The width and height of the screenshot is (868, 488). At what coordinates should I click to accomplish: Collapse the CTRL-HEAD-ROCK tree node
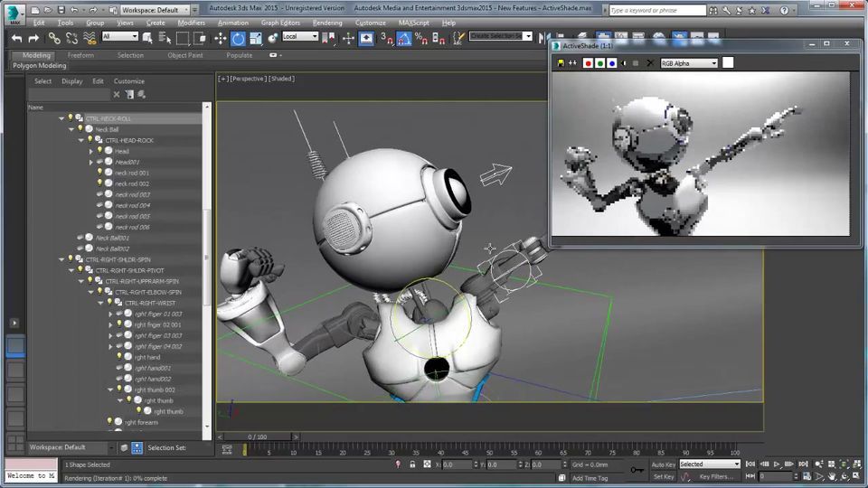point(80,140)
